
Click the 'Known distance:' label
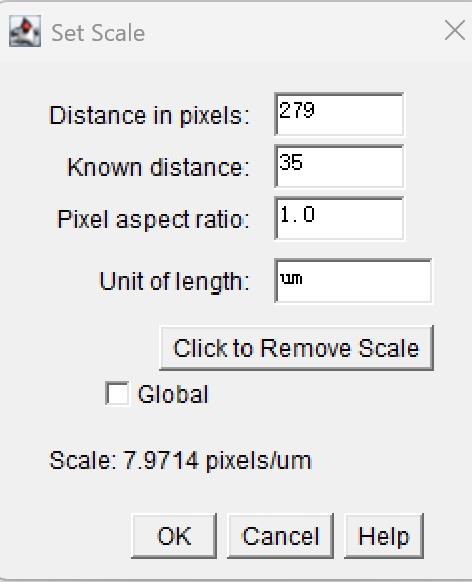point(158,167)
